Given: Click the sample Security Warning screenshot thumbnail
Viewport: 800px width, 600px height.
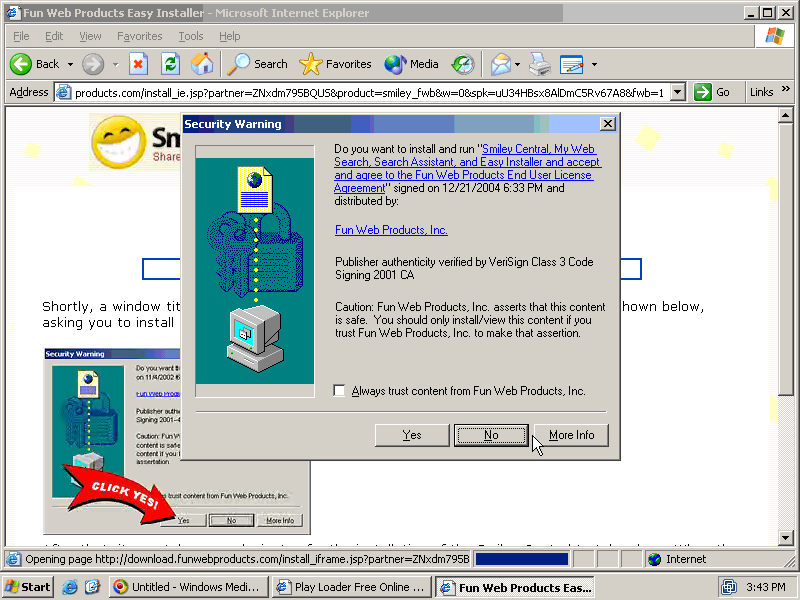Looking at the screenshot, I should click(x=177, y=441).
